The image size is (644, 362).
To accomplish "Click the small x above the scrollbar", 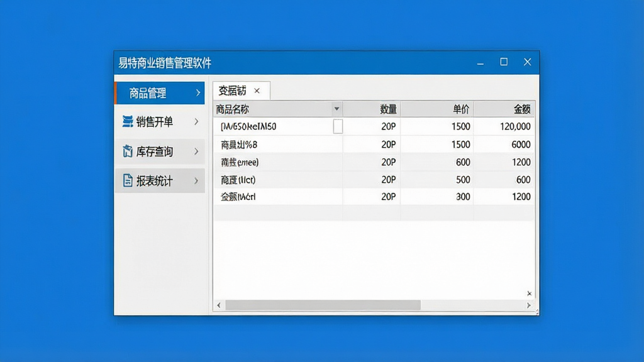I will coord(529,293).
